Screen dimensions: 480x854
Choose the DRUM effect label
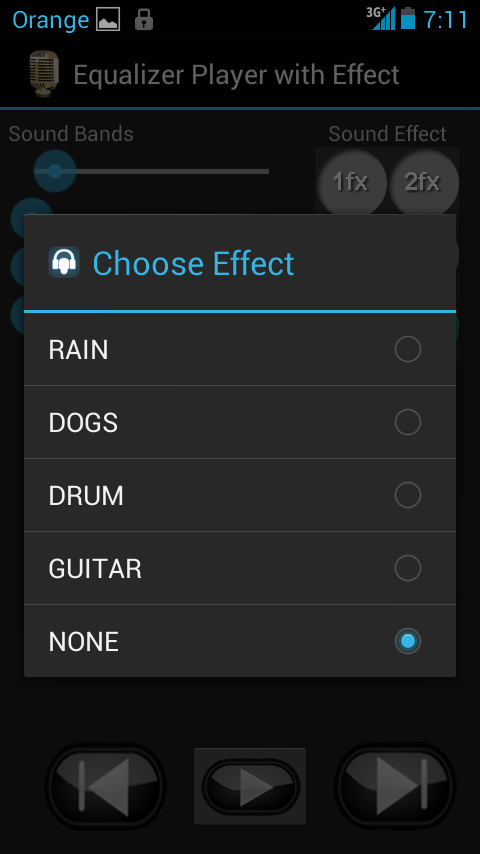coord(86,496)
